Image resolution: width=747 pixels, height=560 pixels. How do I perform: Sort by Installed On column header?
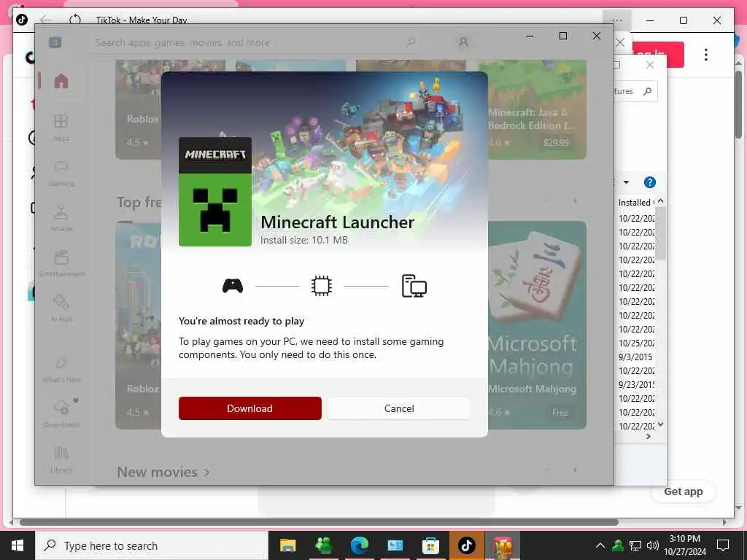[636, 203]
